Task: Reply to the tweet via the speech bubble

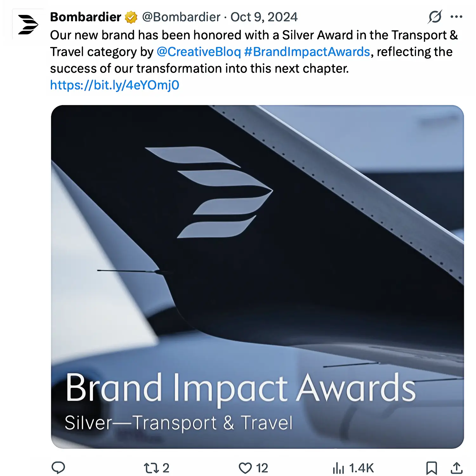Action: pyautogui.click(x=58, y=468)
